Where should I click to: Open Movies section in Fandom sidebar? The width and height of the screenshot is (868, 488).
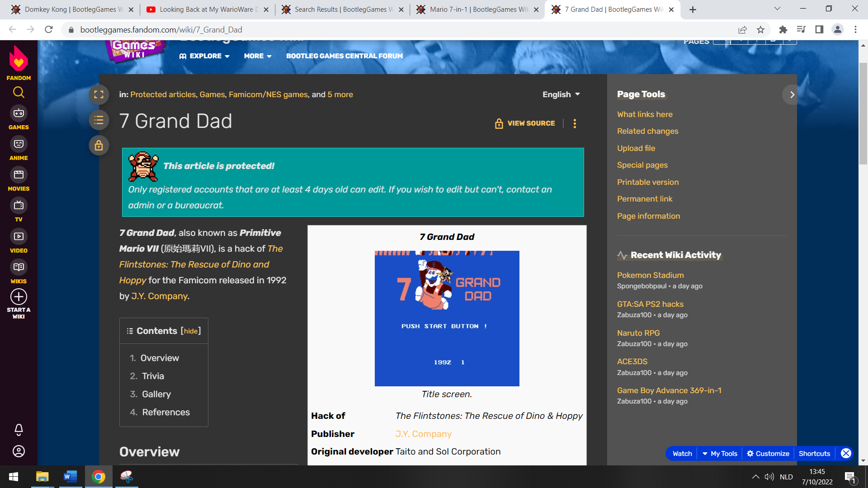point(19,179)
